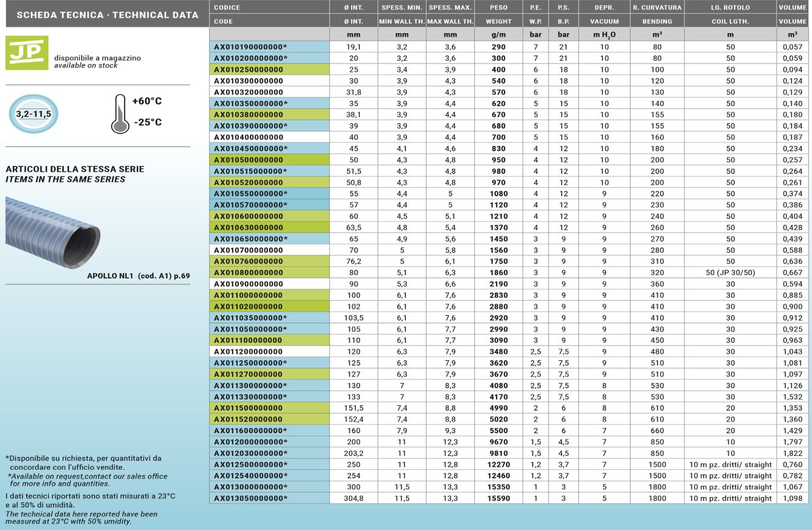Open the APOLLO NL1 (cod. A1) p.69 reference
812x530 pixels.
[x=138, y=276]
